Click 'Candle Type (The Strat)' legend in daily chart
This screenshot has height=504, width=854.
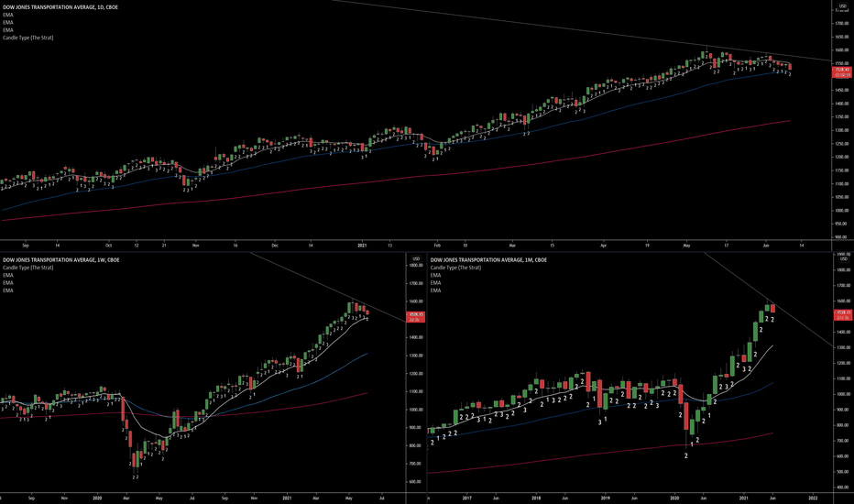point(28,38)
